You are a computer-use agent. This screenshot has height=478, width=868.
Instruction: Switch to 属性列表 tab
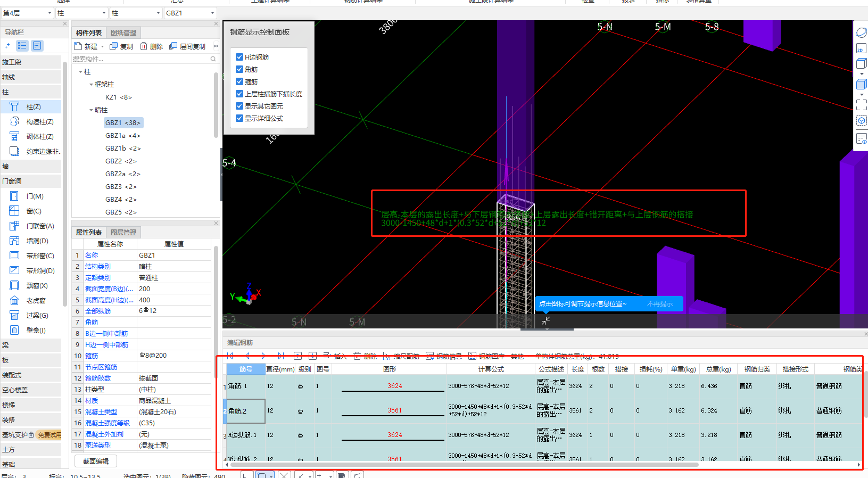click(88, 232)
